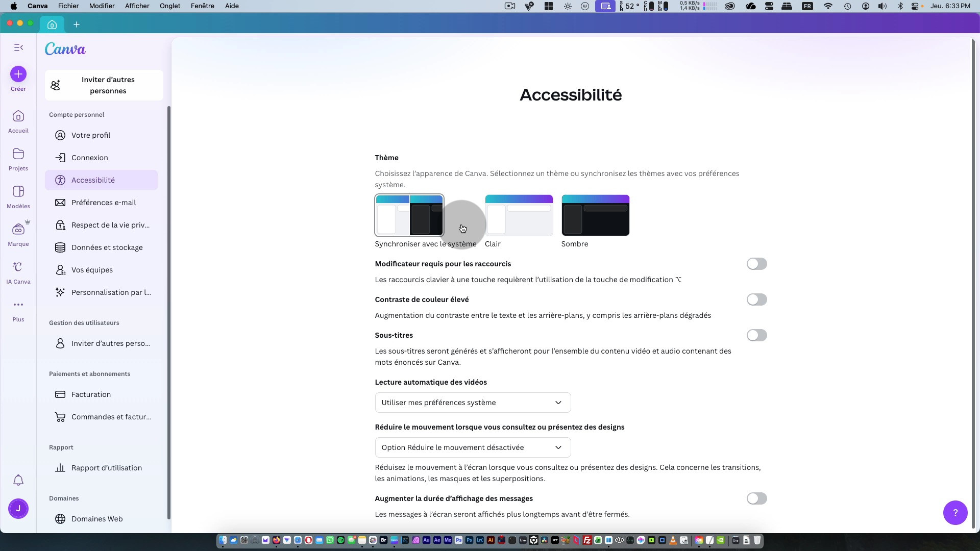Open the Lecture automatique des vidéos dropdown
This screenshot has height=551, width=980.
click(x=473, y=403)
